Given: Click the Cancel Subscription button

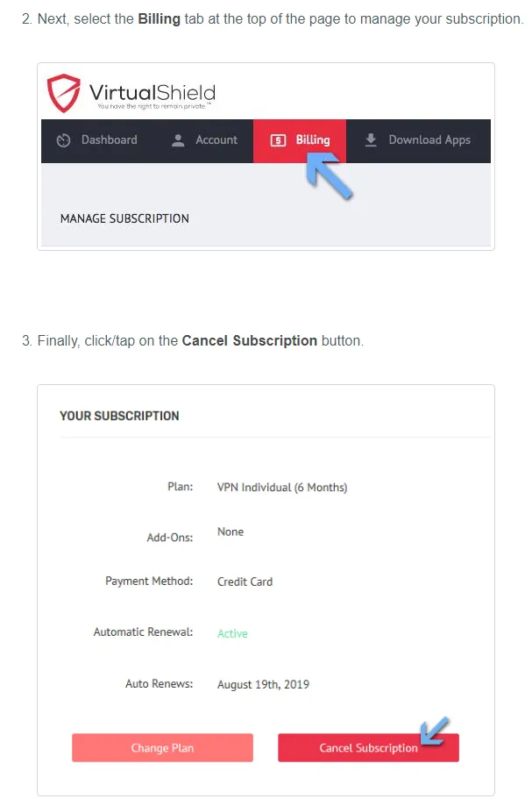Looking at the screenshot, I should 368,747.
